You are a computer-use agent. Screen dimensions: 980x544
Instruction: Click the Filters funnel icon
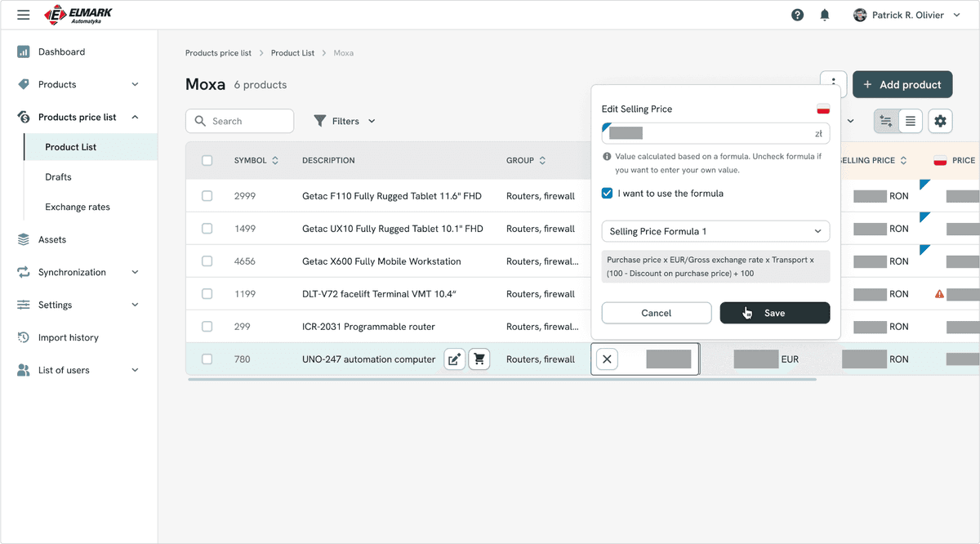320,121
